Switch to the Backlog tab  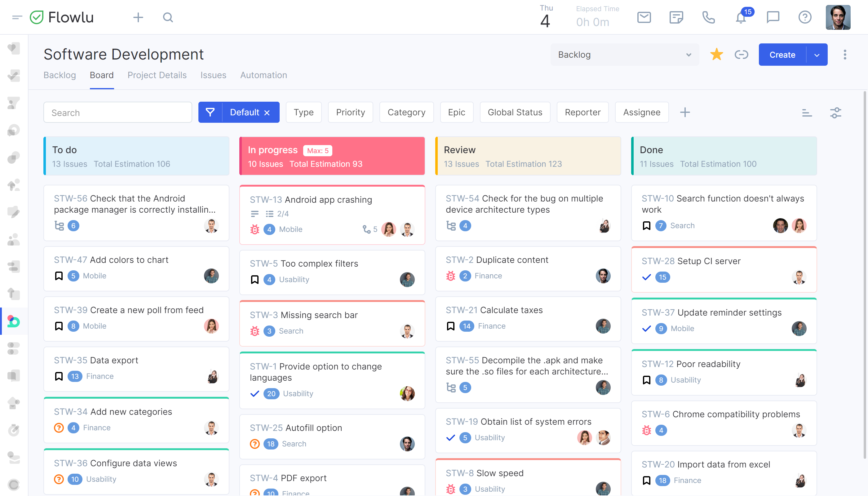click(x=60, y=75)
